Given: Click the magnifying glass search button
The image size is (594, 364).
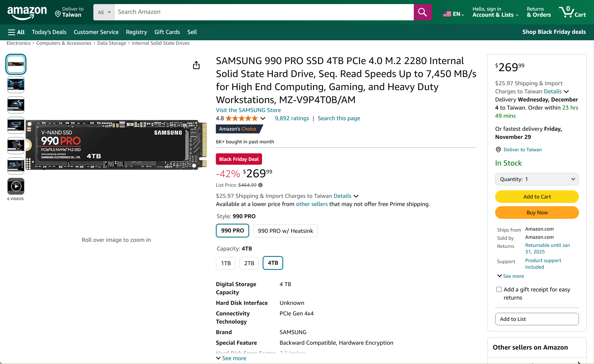Looking at the screenshot, I should 422,12.
